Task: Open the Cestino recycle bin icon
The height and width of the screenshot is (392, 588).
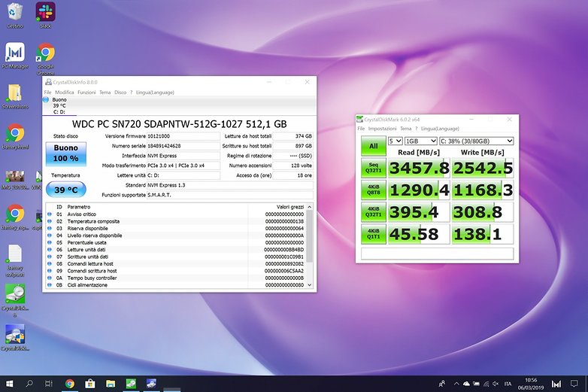Action: (14, 15)
